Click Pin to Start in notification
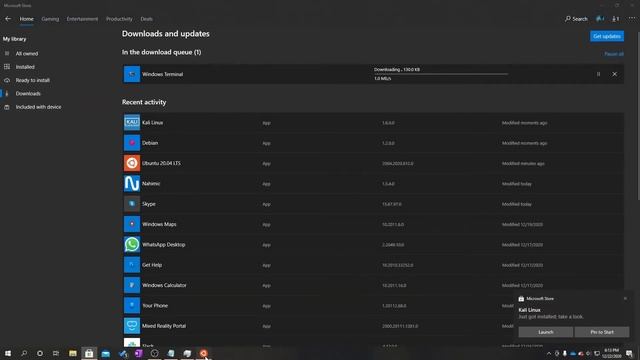The height and width of the screenshot is (360, 640). [602, 332]
